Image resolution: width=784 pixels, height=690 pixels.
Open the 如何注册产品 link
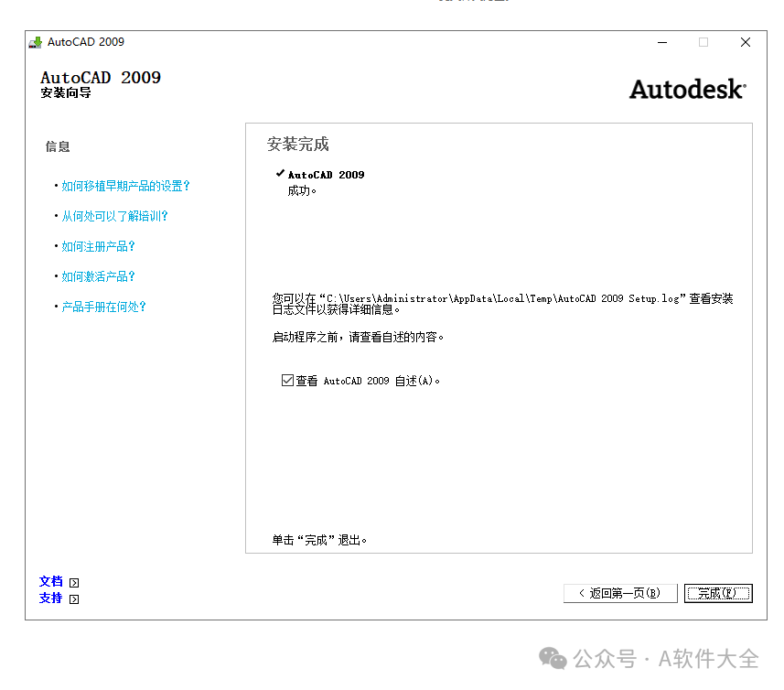click(x=98, y=246)
